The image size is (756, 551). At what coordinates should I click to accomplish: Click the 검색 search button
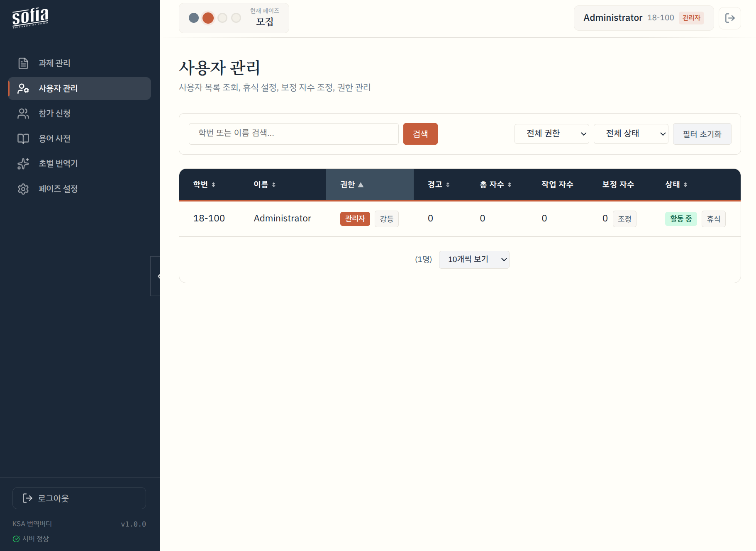(x=420, y=134)
